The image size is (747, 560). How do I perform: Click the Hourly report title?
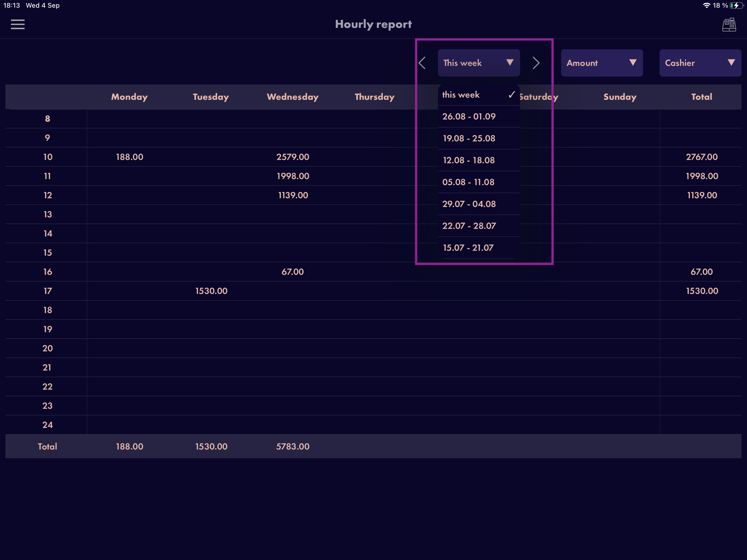coord(373,24)
